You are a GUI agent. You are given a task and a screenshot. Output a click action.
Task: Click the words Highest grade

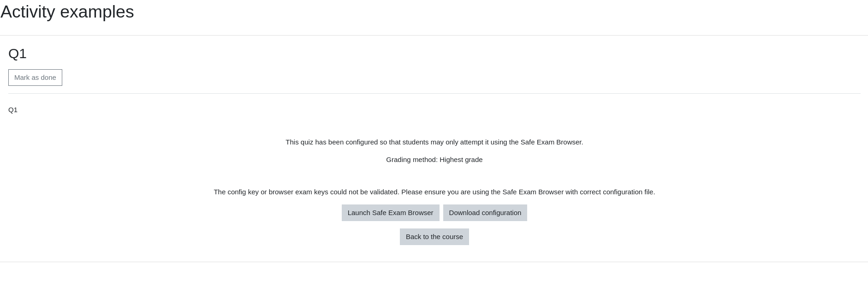pos(461,160)
